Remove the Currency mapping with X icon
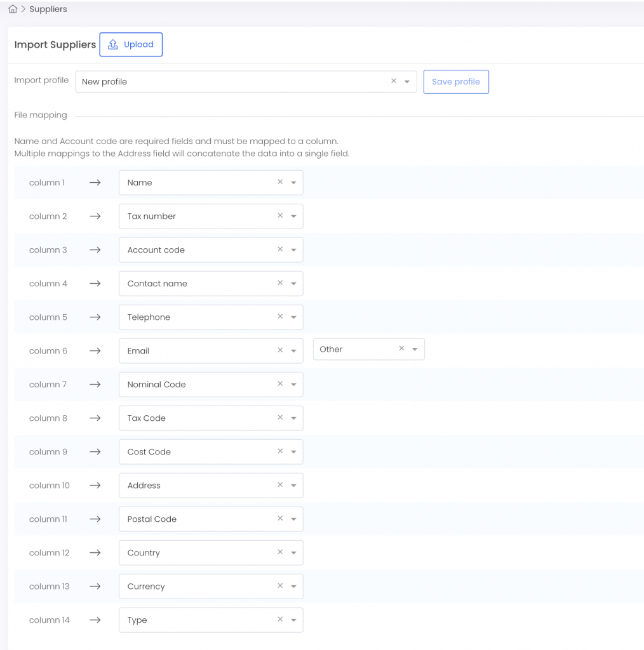The width and height of the screenshot is (644, 650). 280,586
